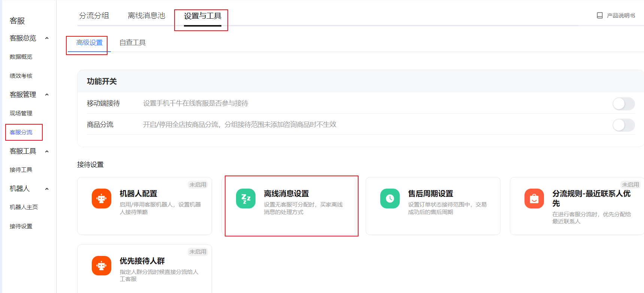Click the 机器人配置 robot icon

pyautogui.click(x=102, y=198)
